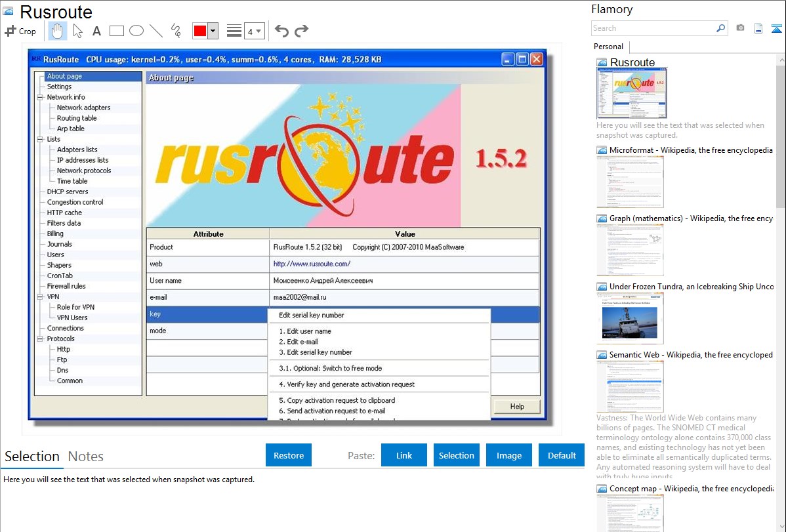Click the red color swatch
The height and width of the screenshot is (532, 786).
(x=200, y=31)
